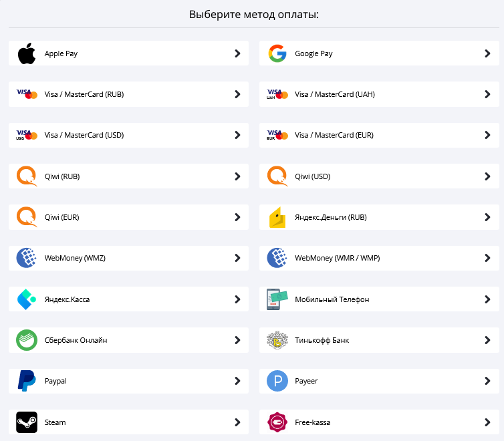Click the Free-kassa logo icon
504x441 pixels.
(x=277, y=422)
